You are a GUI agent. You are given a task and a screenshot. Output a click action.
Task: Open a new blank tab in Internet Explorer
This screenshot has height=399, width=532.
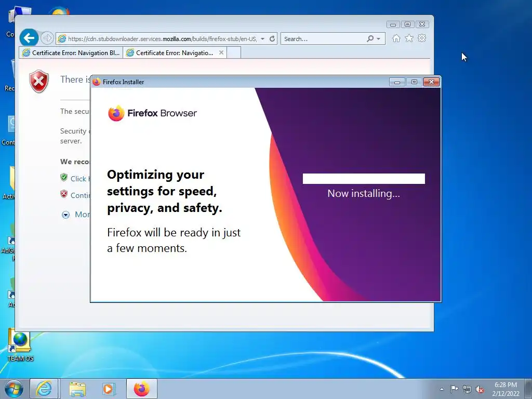[234, 52]
